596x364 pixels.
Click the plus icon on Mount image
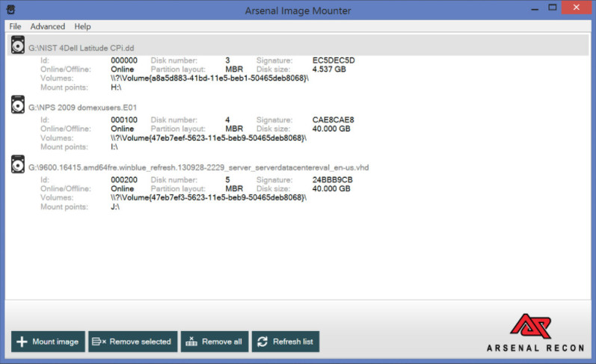pos(22,342)
